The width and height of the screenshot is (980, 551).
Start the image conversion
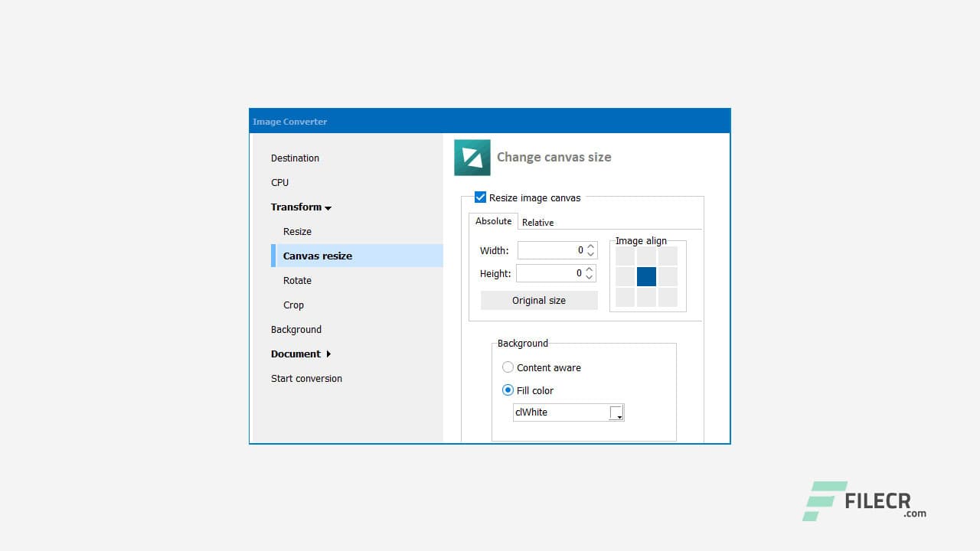coord(306,378)
